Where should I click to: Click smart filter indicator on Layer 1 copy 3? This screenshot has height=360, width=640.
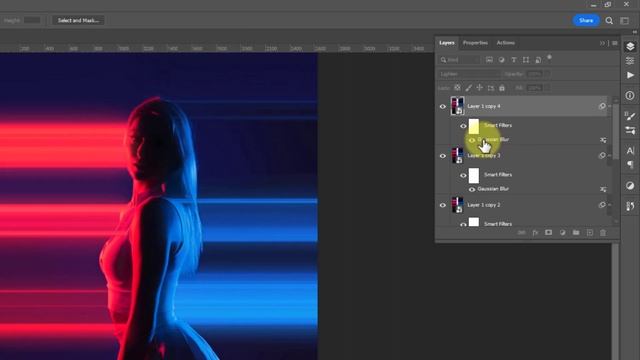tap(602, 156)
